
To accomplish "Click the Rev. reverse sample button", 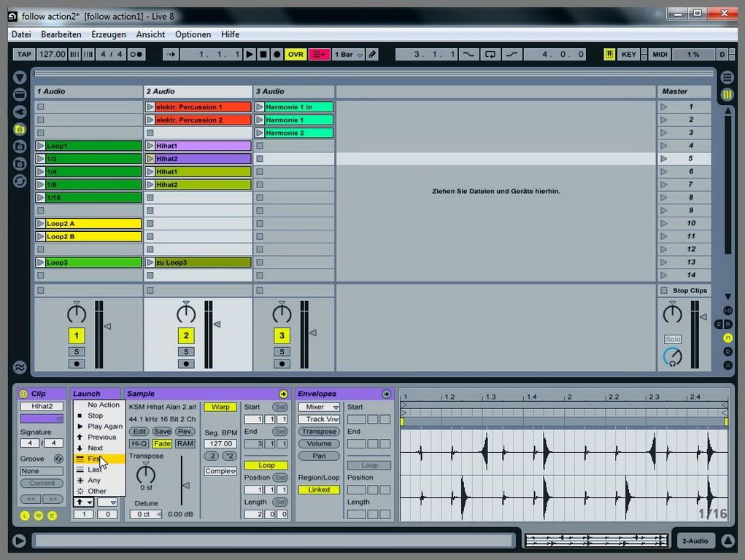I will point(185,431).
